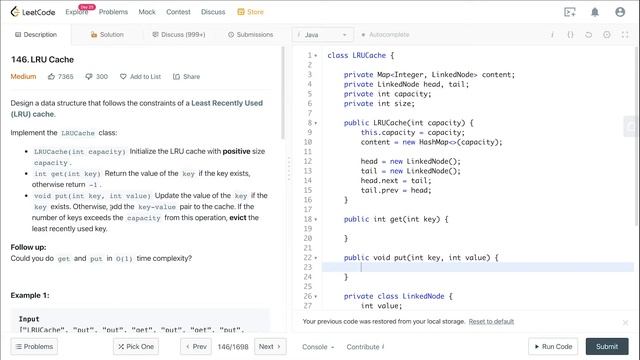Expand the Console panel
This screenshot has height=360, width=640.
pyautogui.click(x=318, y=347)
